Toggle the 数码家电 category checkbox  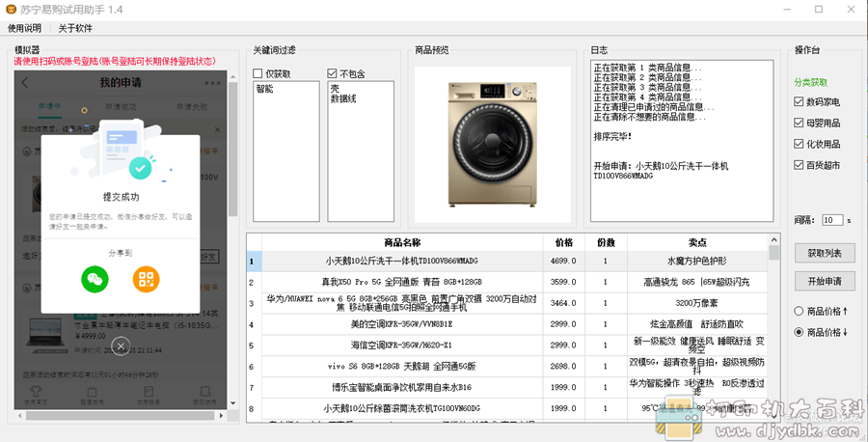pyautogui.click(x=799, y=102)
